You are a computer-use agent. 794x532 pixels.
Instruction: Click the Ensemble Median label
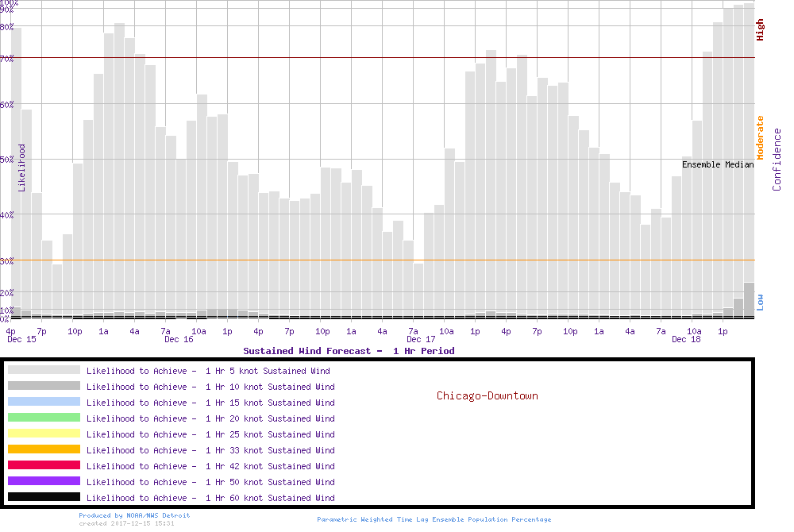tap(718, 164)
